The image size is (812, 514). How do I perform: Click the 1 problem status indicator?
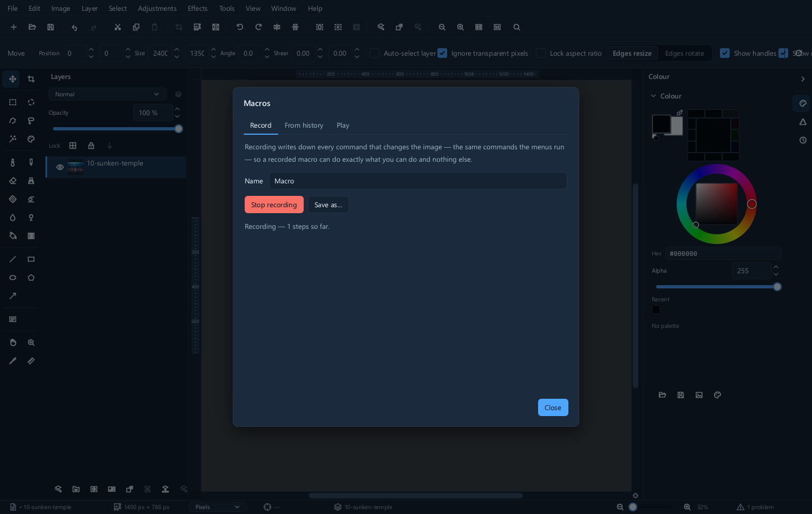point(755,507)
